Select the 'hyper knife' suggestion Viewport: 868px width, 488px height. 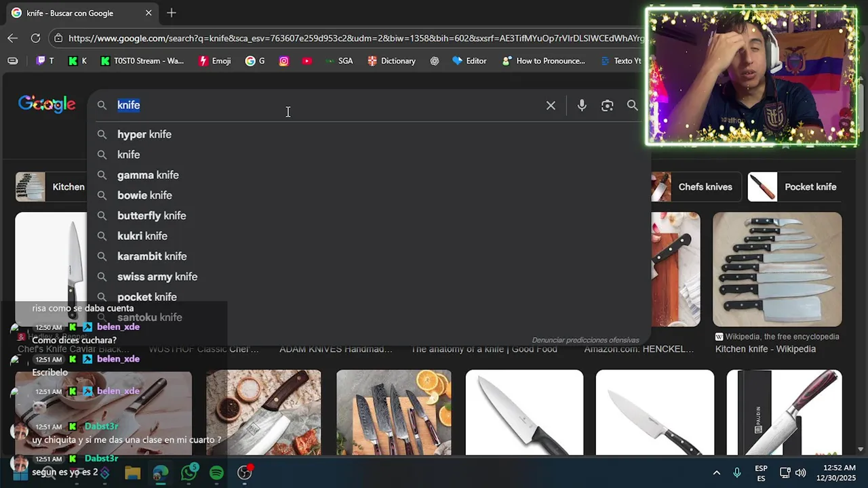pos(370,134)
